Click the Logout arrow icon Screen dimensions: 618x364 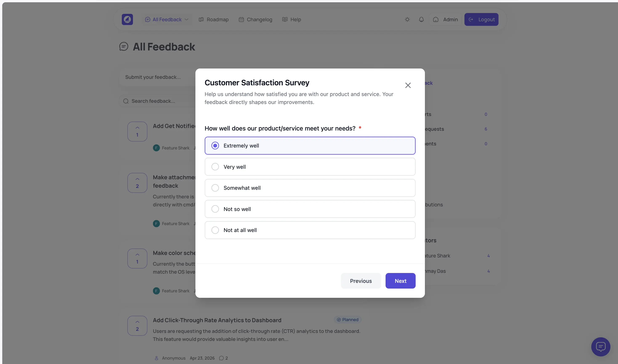point(471,19)
